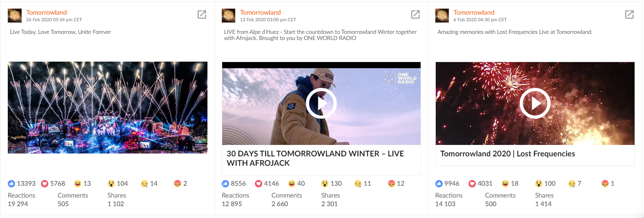This screenshot has width=644, height=218.
Task: Click the heart icon showing 5768
Action: pos(45,184)
